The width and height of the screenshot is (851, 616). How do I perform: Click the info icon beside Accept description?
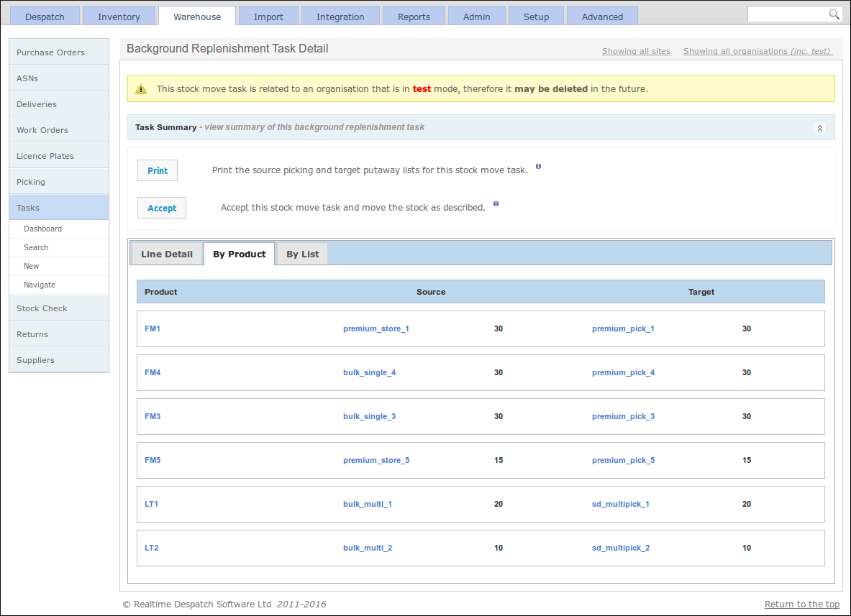[x=496, y=204]
